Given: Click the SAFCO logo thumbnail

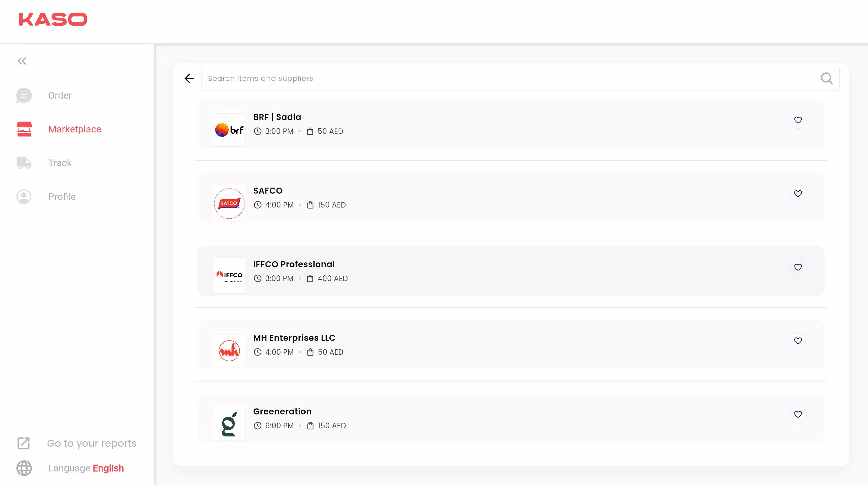Looking at the screenshot, I should (x=229, y=203).
